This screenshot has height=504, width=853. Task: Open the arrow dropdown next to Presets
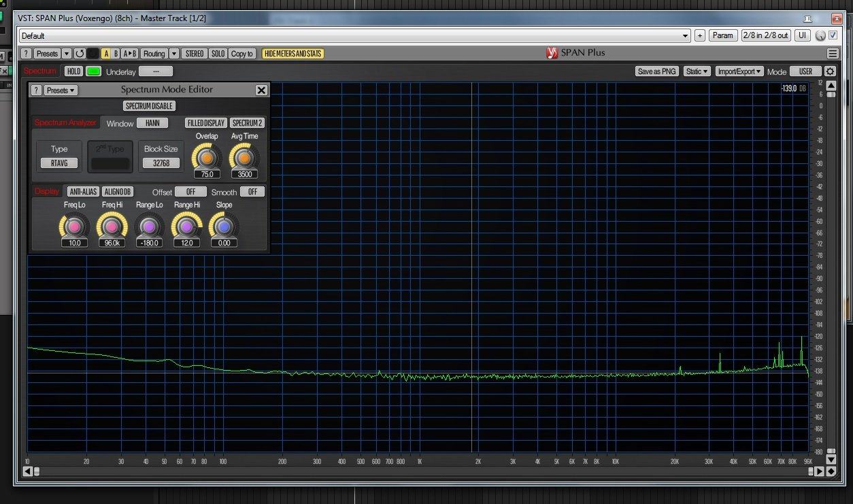tap(67, 53)
